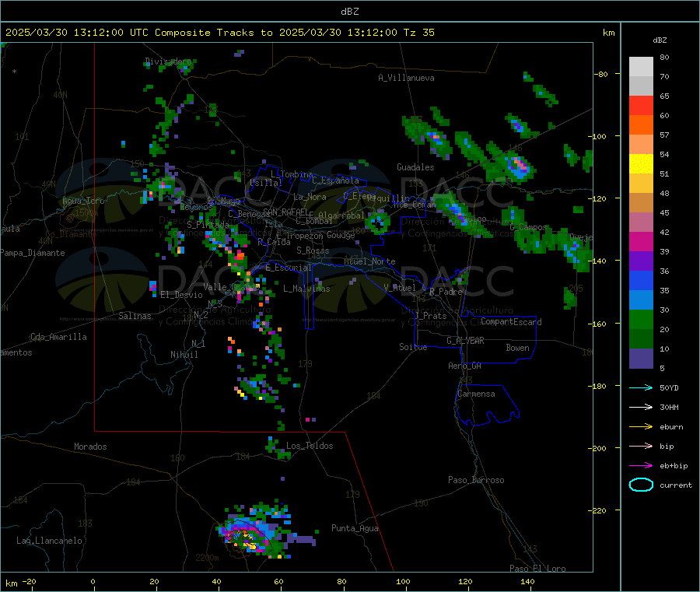Click the orange 57-60 dBZ swatch

[641, 125]
